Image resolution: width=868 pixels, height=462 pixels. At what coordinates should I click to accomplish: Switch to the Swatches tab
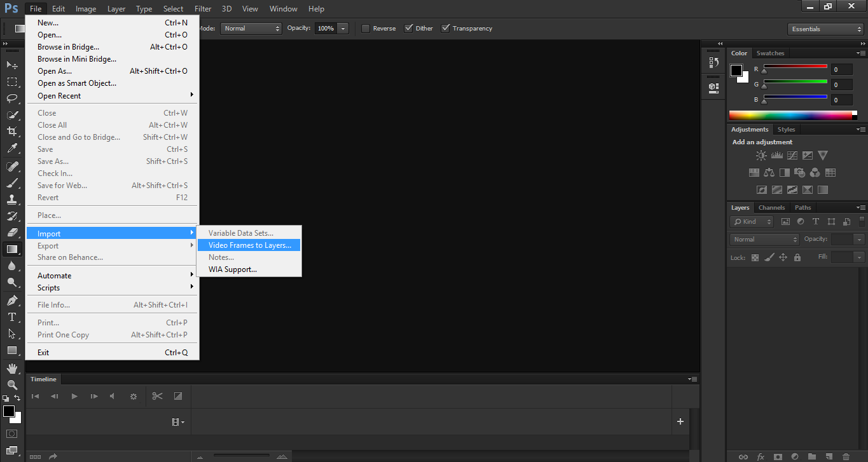click(770, 53)
